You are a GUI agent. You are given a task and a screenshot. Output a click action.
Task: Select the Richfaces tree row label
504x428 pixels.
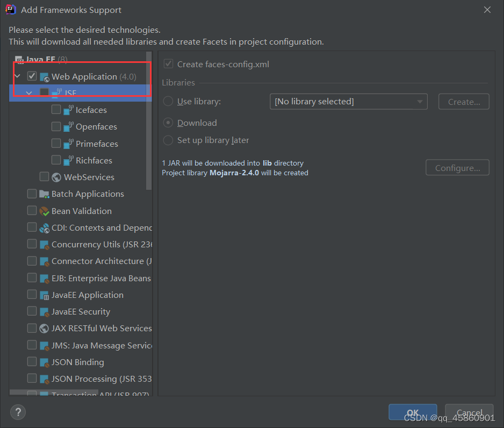point(94,160)
